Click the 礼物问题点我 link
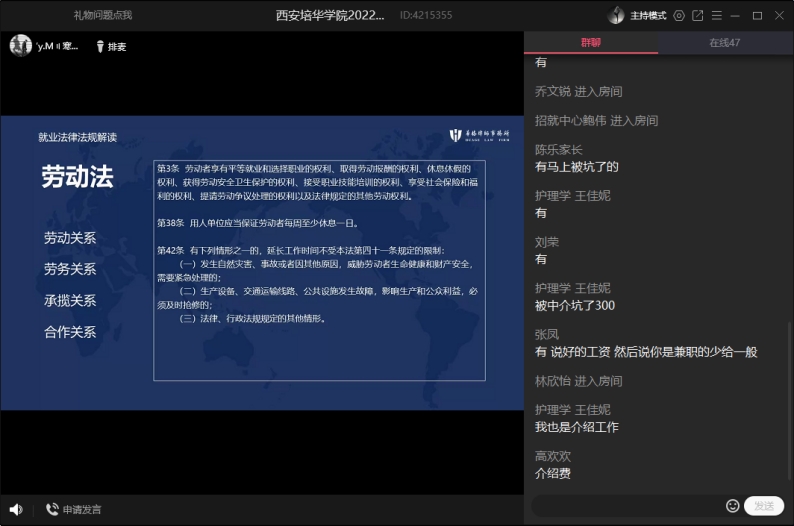This screenshot has height=526, width=794. (x=102, y=15)
